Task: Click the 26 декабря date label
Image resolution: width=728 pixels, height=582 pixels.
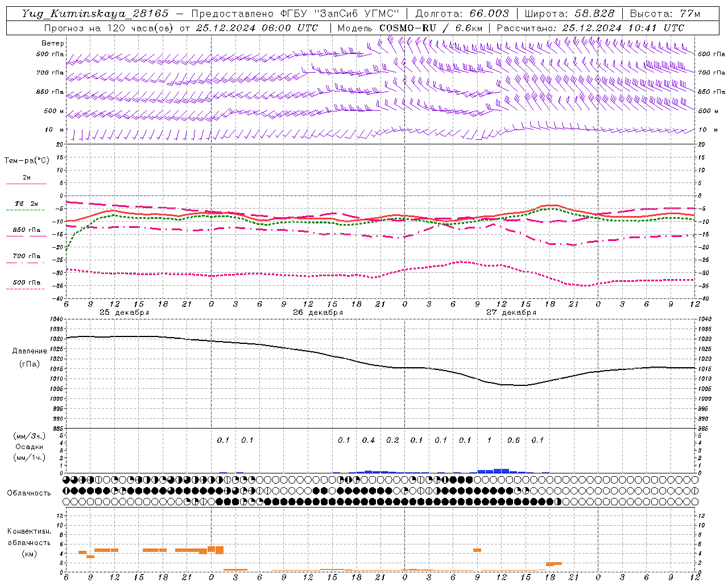Action: (x=317, y=313)
